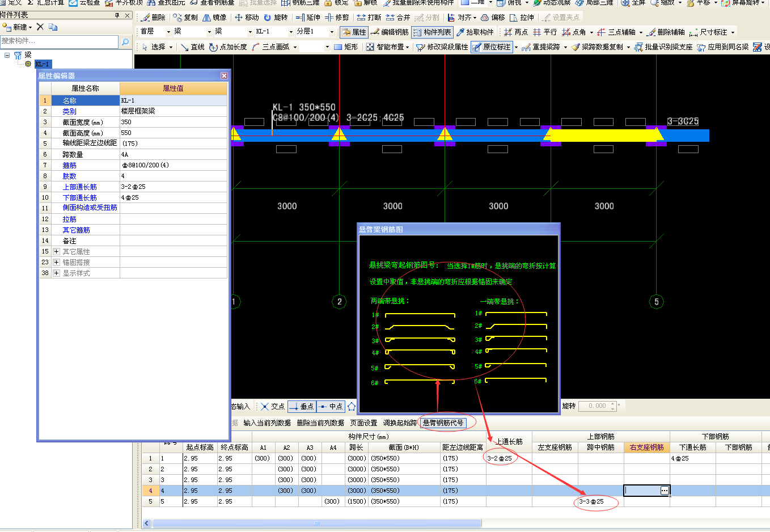Choose the 移动 move tool
The height and width of the screenshot is (532, 770).
point(247,18)
